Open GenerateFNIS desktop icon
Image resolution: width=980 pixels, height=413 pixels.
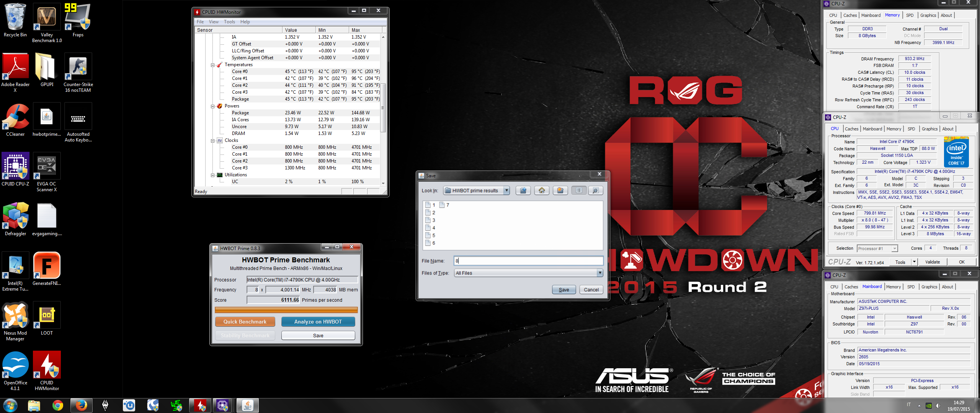coord(47,269)
